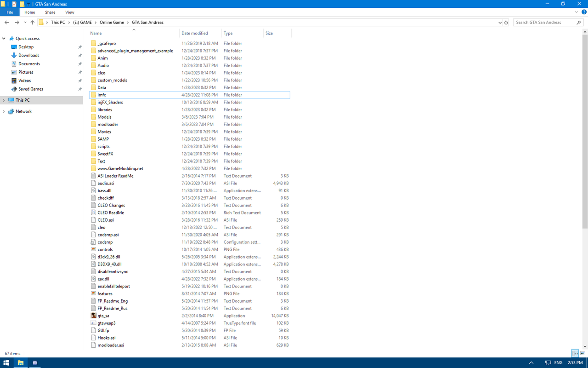Select Videos in Quick access
The image size is (588, 368).
(x=24, y=80)
